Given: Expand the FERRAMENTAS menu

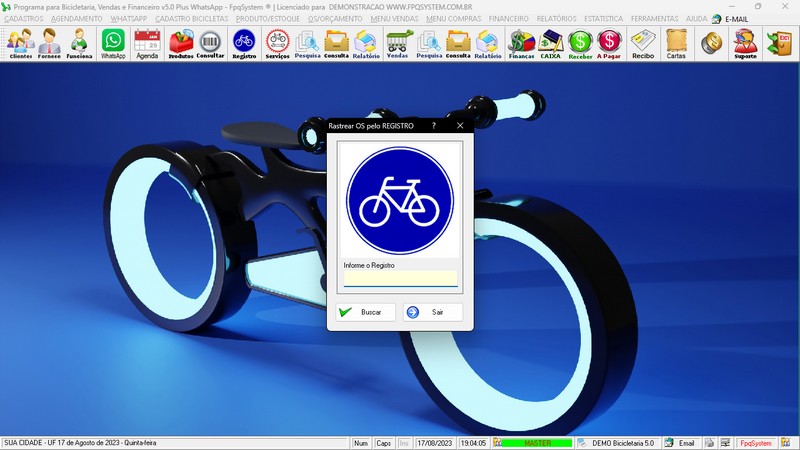Looking at the screenshot, I should pos(654,19).
